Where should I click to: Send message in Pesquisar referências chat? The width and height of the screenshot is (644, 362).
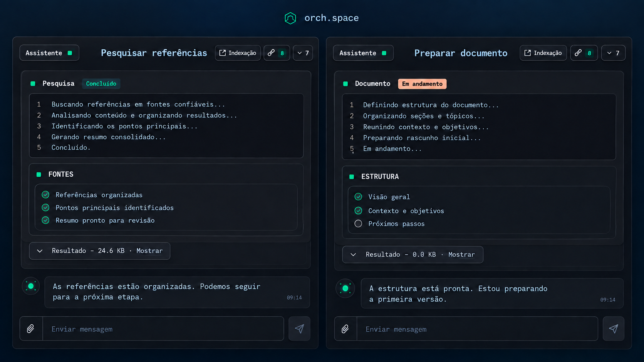click(299, 329)
